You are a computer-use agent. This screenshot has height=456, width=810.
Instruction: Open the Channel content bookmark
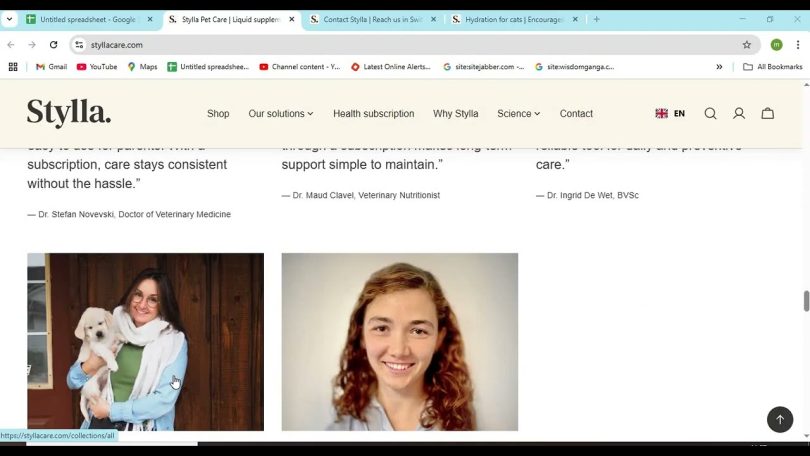click(x=300, y=67)
